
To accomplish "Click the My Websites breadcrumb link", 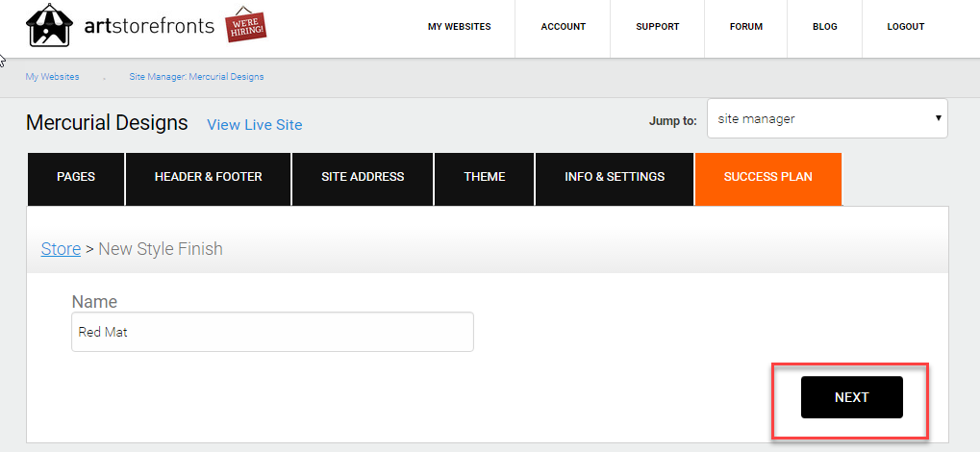I will coord(53,77).
